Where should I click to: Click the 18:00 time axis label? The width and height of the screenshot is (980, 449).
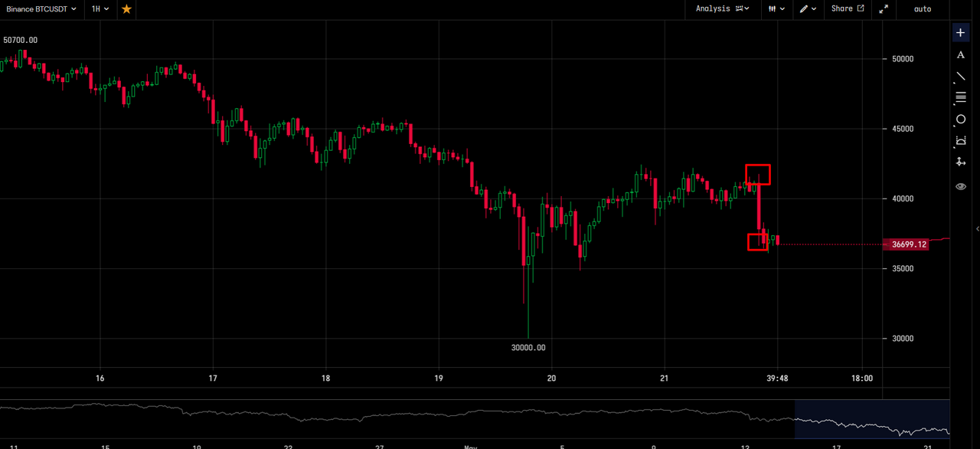862,379
